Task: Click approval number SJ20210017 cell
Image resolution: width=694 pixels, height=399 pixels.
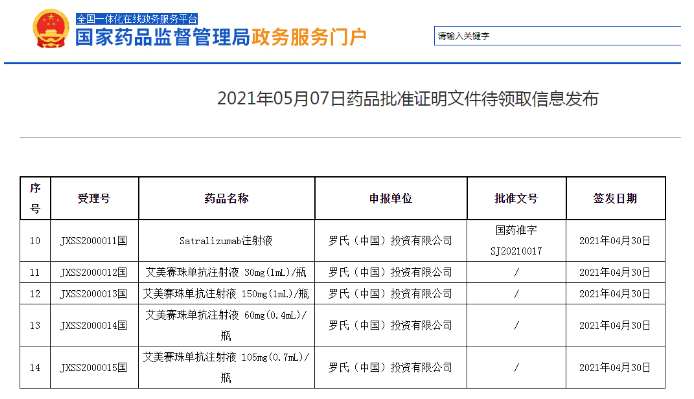Action: (x=517, y=240)
